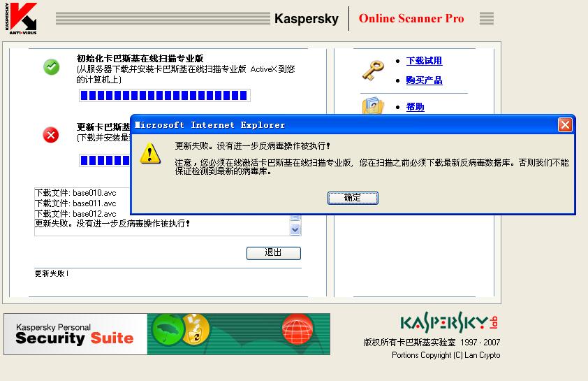This screenshot has height=381, width=588.
Task: Confirm the dialog with the 确定 button
Action: pos(353,198)
